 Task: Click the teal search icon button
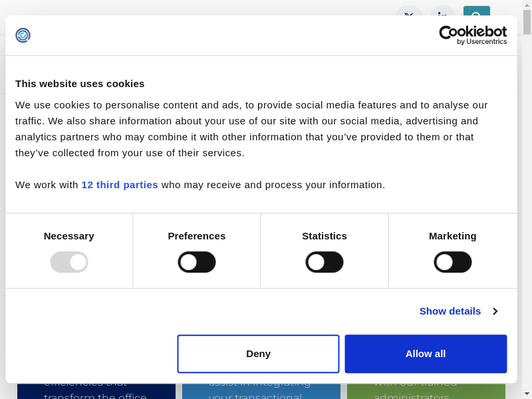(x=476, y=11)
